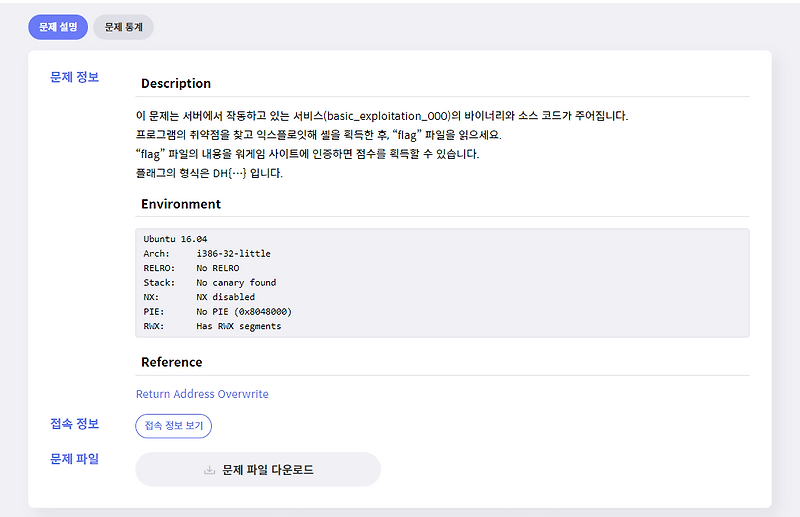Click the 문제 파일 side label

74,459
